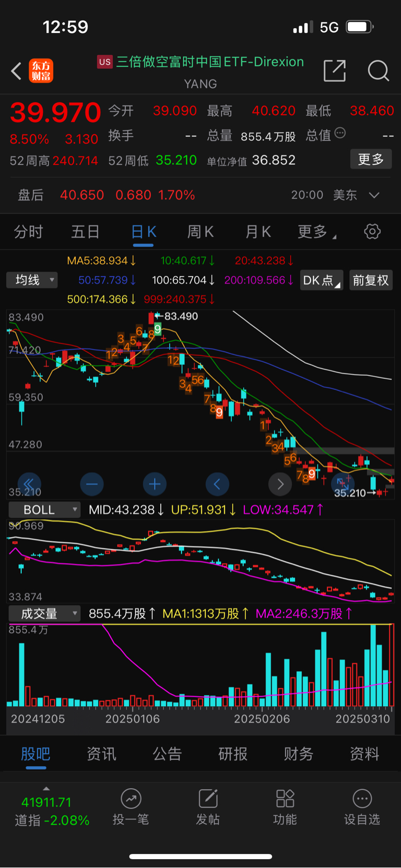Viewport: 401px width, 868px height.
Task: Tap the 50:57.739 moving average value
Action: pyautogui.click(x=107, y=280)
